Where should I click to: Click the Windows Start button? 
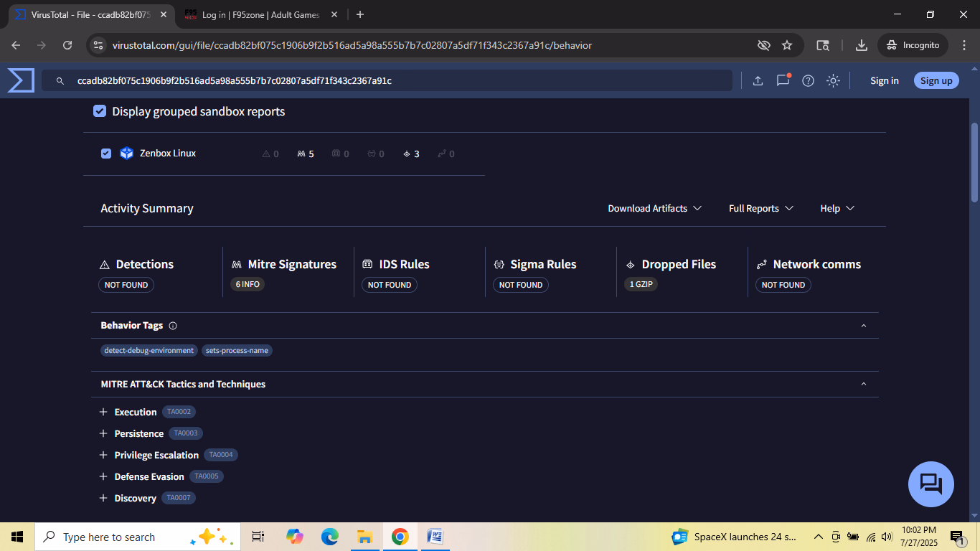coord(17,537)
